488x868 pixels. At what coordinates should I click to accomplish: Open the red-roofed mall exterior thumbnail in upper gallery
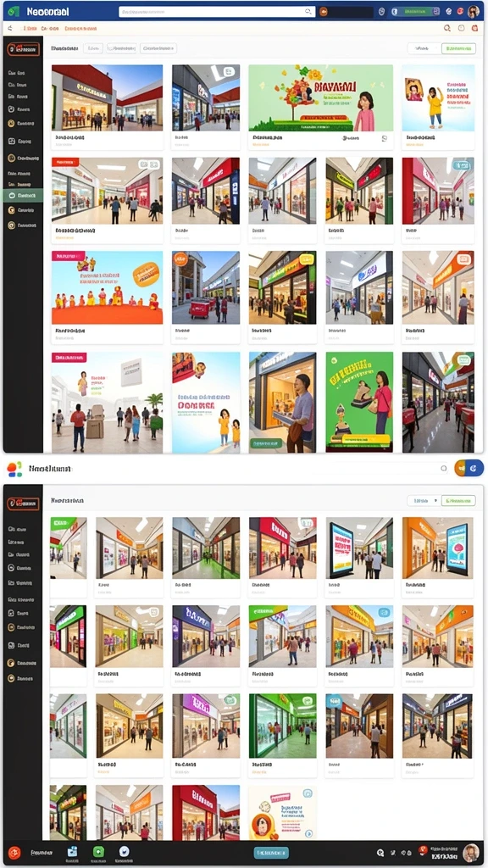coord(108,98)
